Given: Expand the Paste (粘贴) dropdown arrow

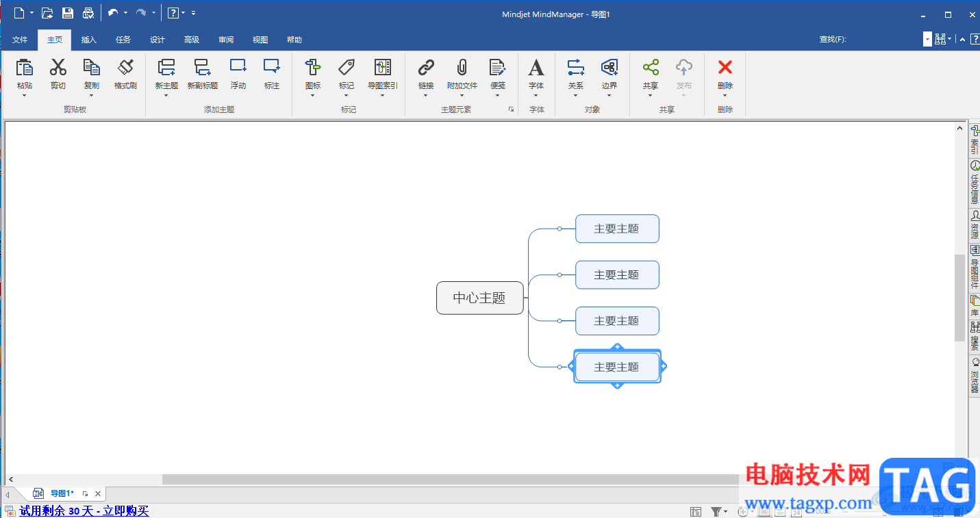Looking at the screenshot, I should pyautogui.click(x=25, y=96).
